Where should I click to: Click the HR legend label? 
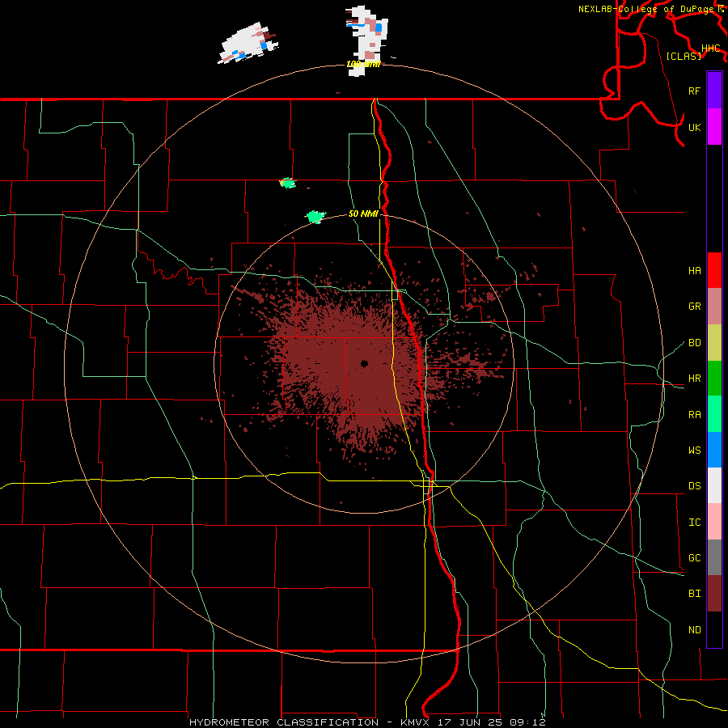694,379
